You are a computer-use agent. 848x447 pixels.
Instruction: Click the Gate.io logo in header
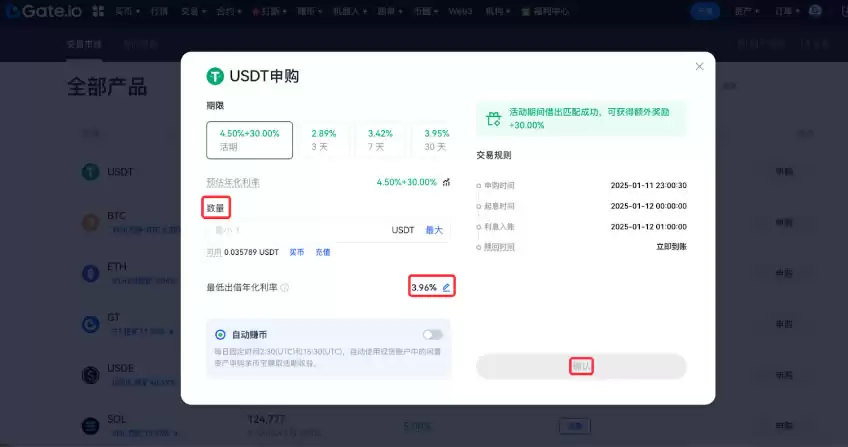tap(45, 11)
